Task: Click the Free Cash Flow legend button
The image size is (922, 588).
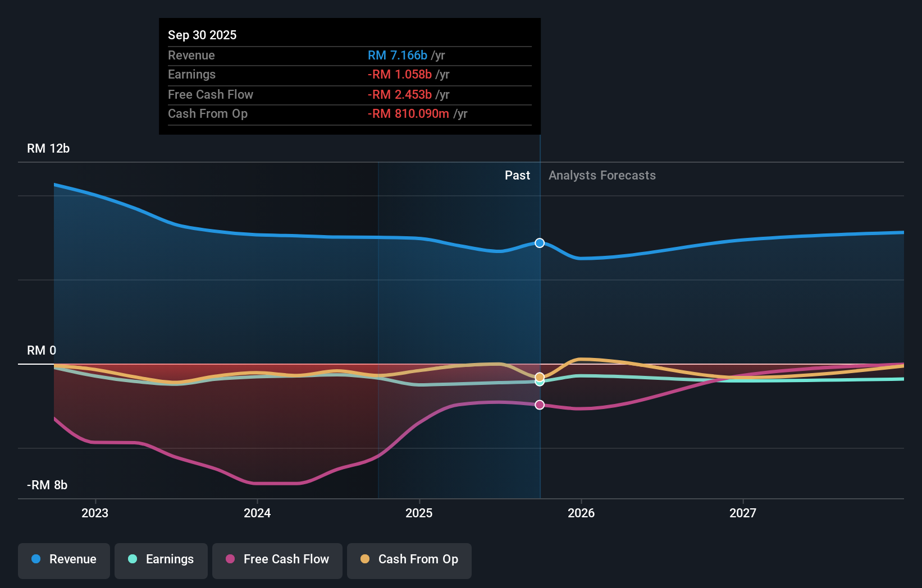Action: pos(277,560)
